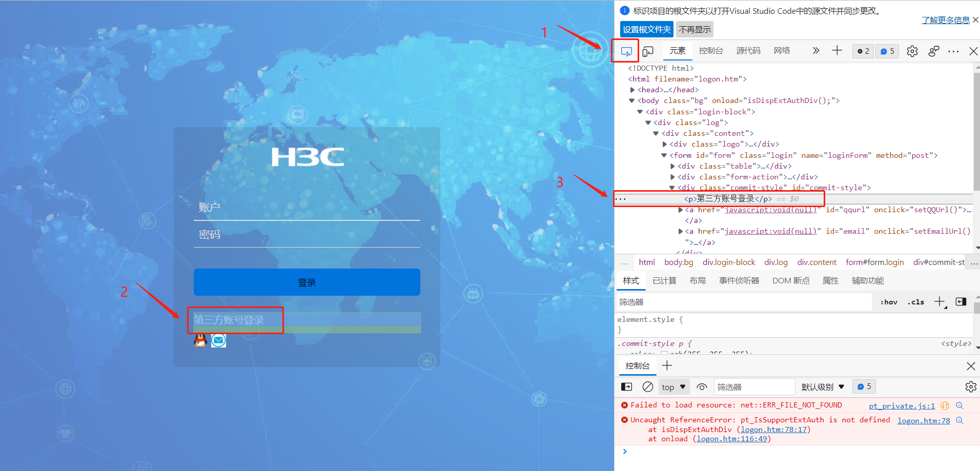Collapse the form id="form" node
980x471 pixels.
pyautogui.click(x=664, y=155)
